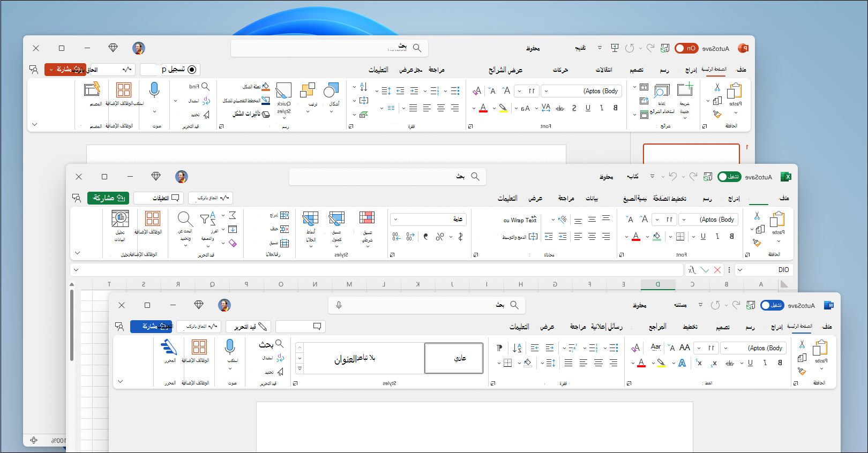Open Conditional Formatting in Excel

tap(367, 218)
